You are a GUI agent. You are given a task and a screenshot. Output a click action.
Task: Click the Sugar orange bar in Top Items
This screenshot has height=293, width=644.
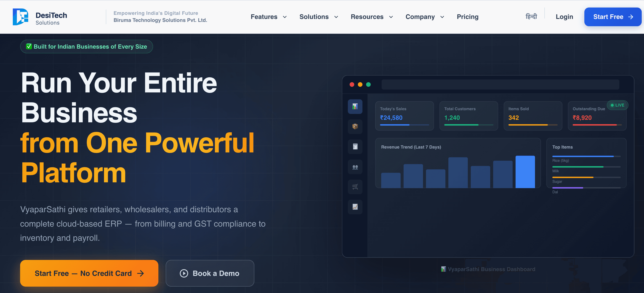point(572,177)
